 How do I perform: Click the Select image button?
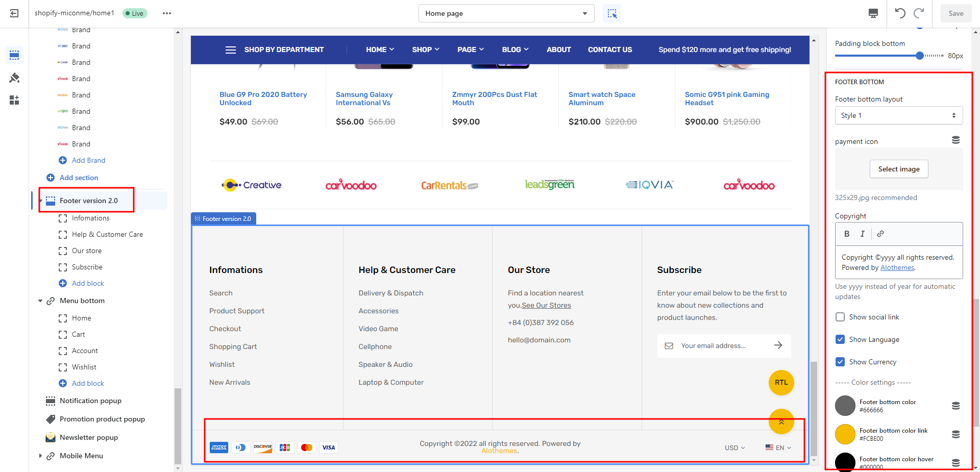click(x=898, y=169)
